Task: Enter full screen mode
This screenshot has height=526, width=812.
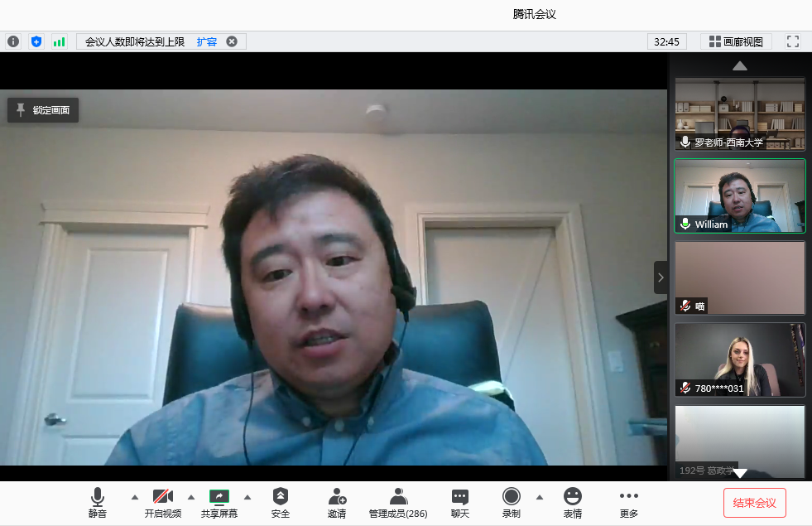Action: (x=792, y=41)
